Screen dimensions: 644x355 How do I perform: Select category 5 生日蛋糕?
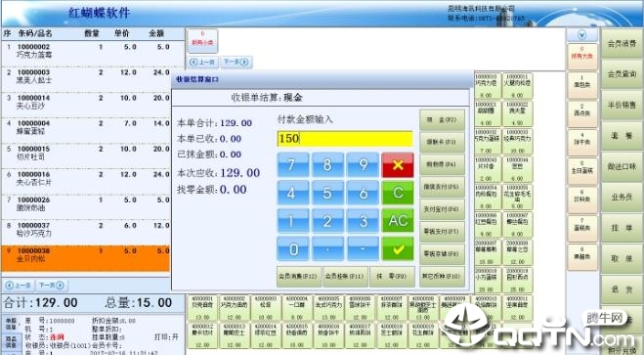point(582,171)
